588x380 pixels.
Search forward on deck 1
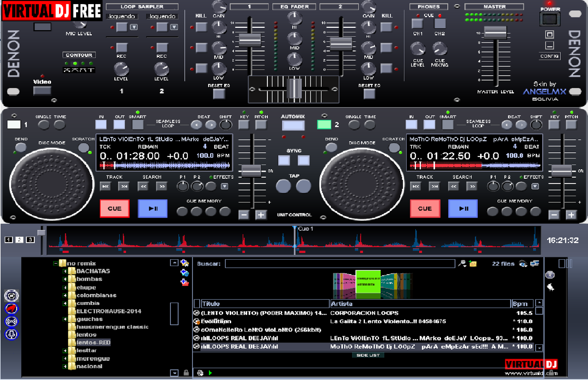[x=162, y=187]
